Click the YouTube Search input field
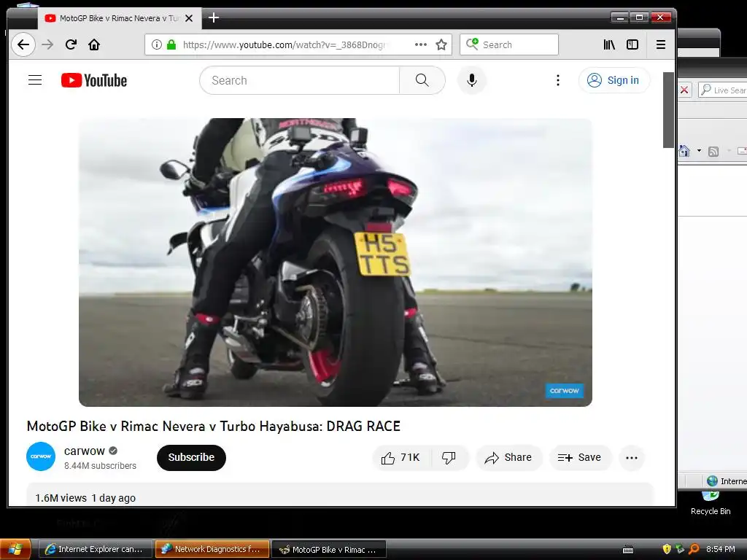747x560 pixels. [299, 80]
